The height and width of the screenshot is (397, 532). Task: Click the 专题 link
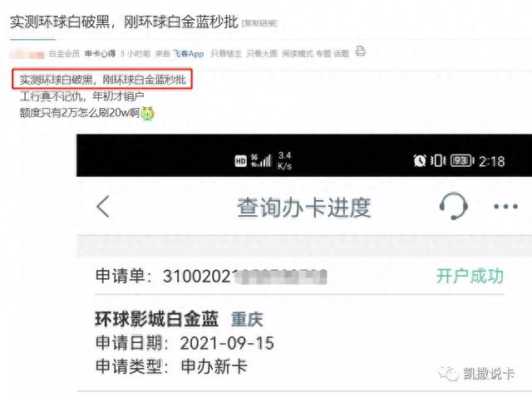point(323,53)
